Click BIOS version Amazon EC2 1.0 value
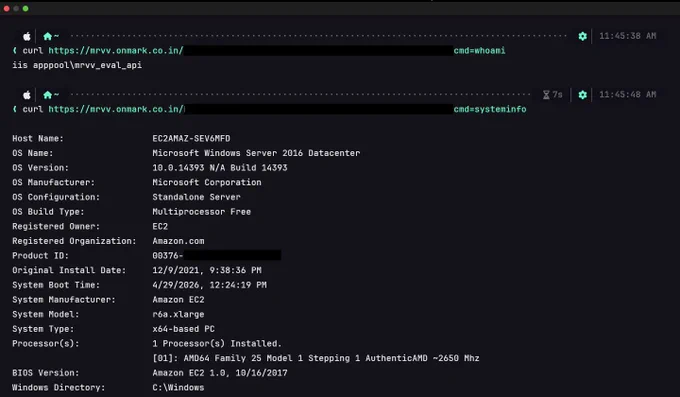 [219, 373]
